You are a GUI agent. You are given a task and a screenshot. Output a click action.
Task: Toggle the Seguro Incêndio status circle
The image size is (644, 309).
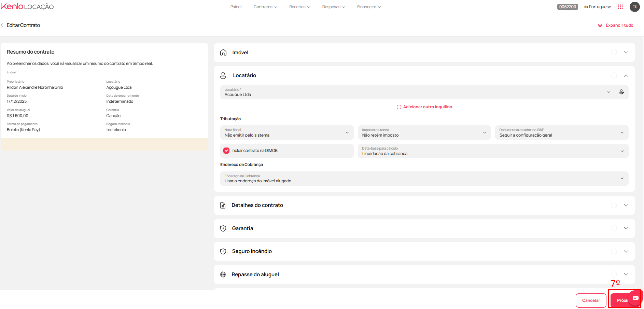(614, 251)
